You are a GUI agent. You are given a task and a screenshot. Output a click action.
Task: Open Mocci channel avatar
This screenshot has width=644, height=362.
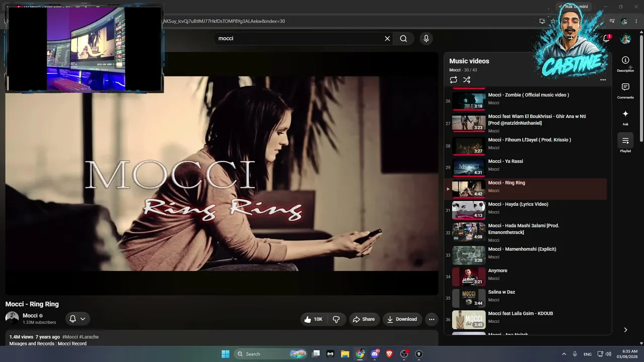click(x=12, y=318)
